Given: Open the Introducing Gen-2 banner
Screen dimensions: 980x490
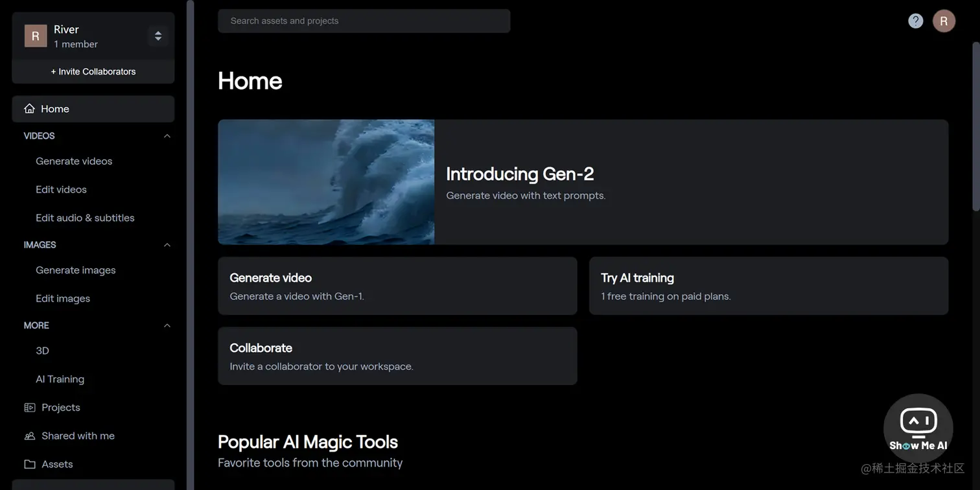Looking at the screenshot, I should click(x=583, y=182).
